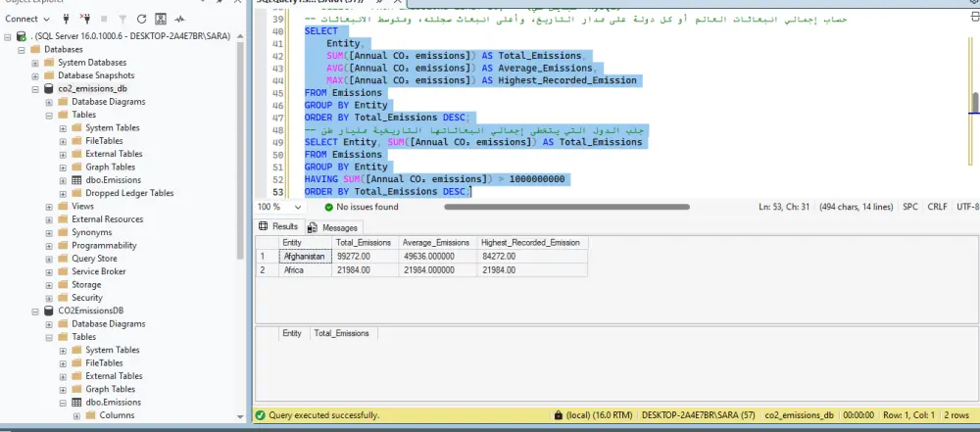980x432 pixels.
Task: Click the SPC indentation indicator
Action: [x=910, y=207]
